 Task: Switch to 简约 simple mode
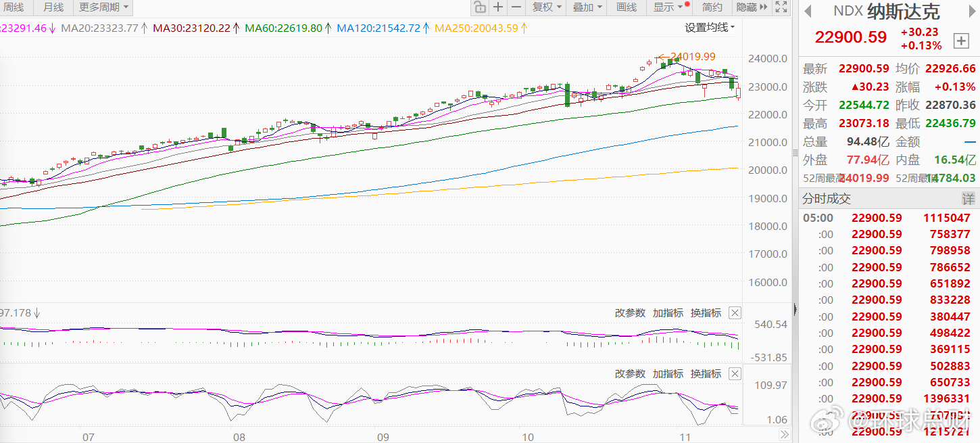[712, 7]
